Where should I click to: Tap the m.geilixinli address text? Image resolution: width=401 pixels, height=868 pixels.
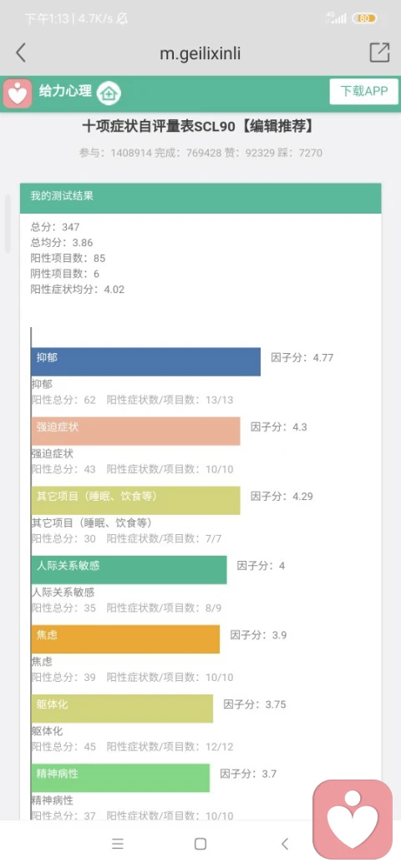200,53
